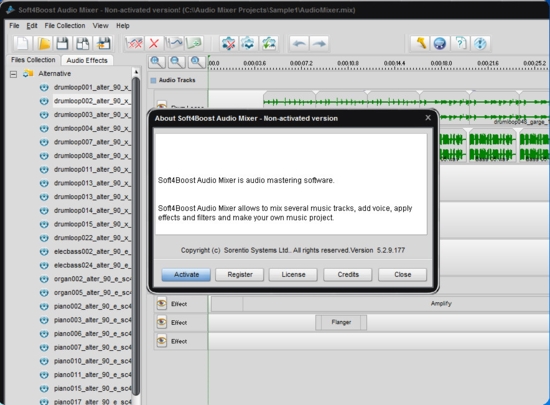This screenshot has width=550, height=405.
Task: Click the export audio toolbar icon
Action: (x=103, y=43)
